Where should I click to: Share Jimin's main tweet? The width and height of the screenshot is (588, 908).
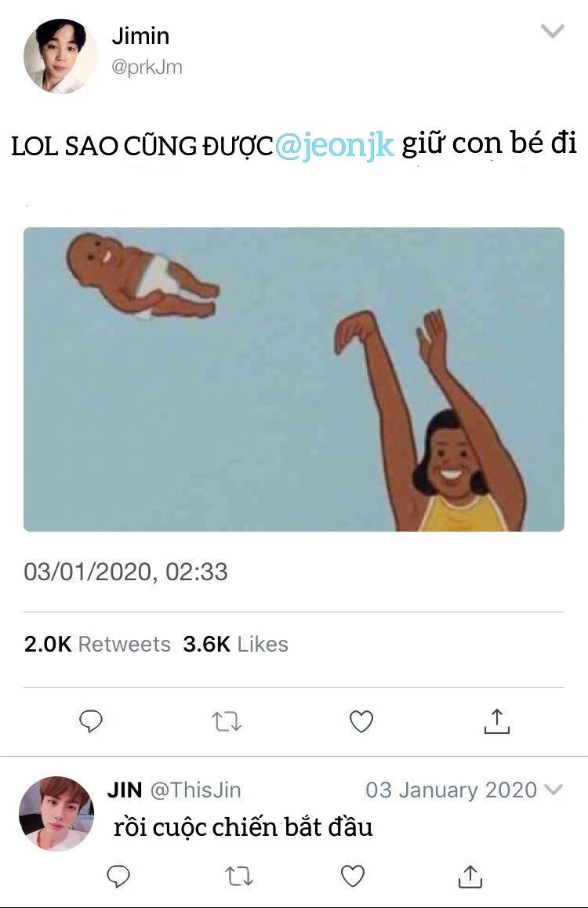tap(496, 721)
